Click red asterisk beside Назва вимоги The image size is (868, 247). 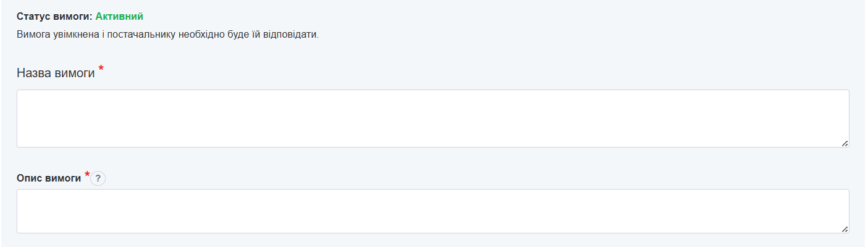point(101,70)
